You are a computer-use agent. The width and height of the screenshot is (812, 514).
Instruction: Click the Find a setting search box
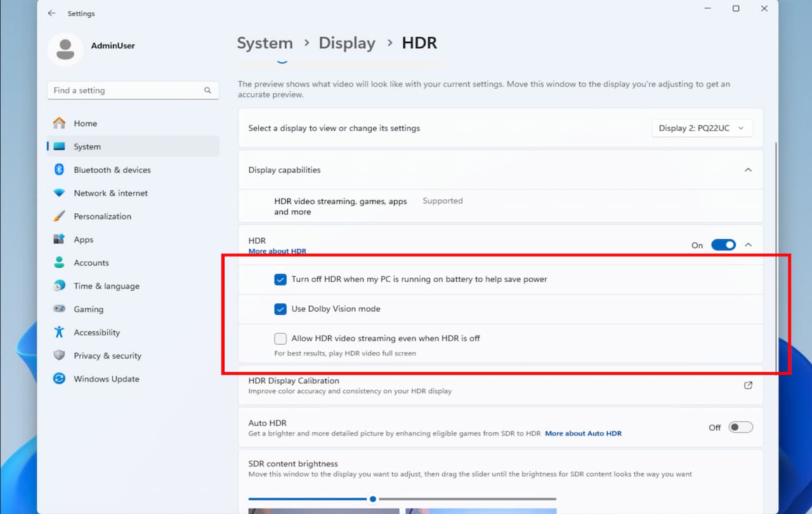127,91
